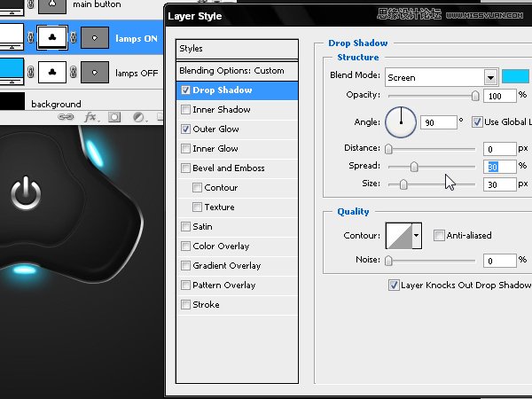Enable Anti-aliased checkbox
Image resolution: width=532 pixels, height=399 pixels.
[439, 235]
